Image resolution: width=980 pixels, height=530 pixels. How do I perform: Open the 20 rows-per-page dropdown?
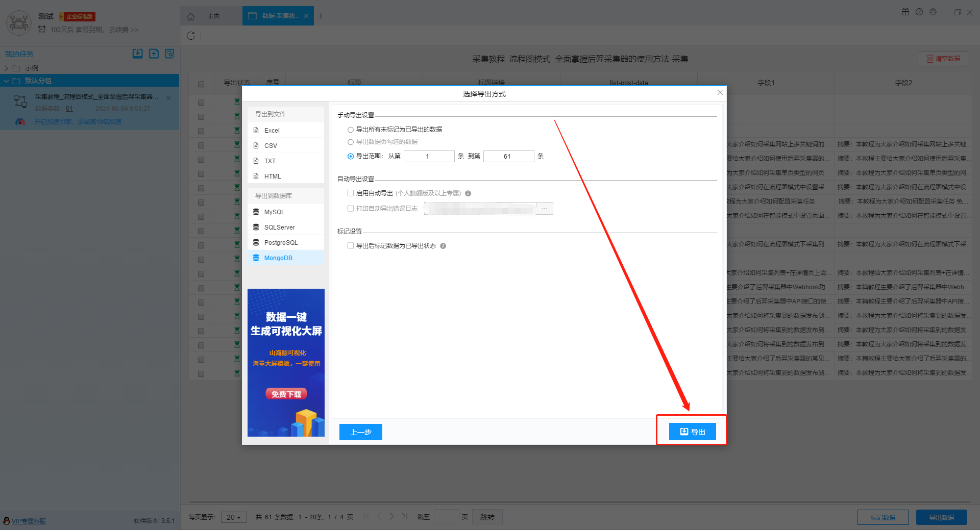click(234, 517)
